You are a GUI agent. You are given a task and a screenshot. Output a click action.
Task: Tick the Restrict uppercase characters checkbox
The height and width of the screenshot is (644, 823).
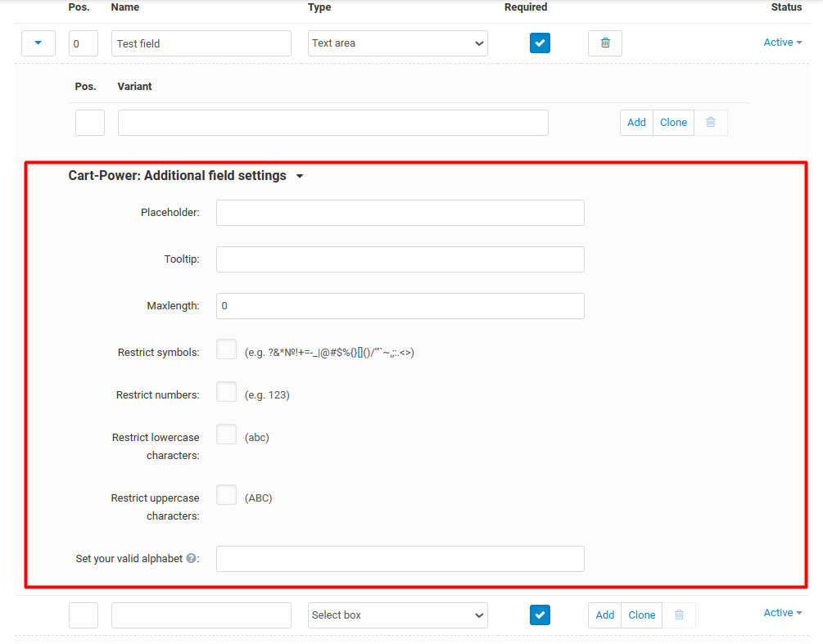tap(226, 494)
